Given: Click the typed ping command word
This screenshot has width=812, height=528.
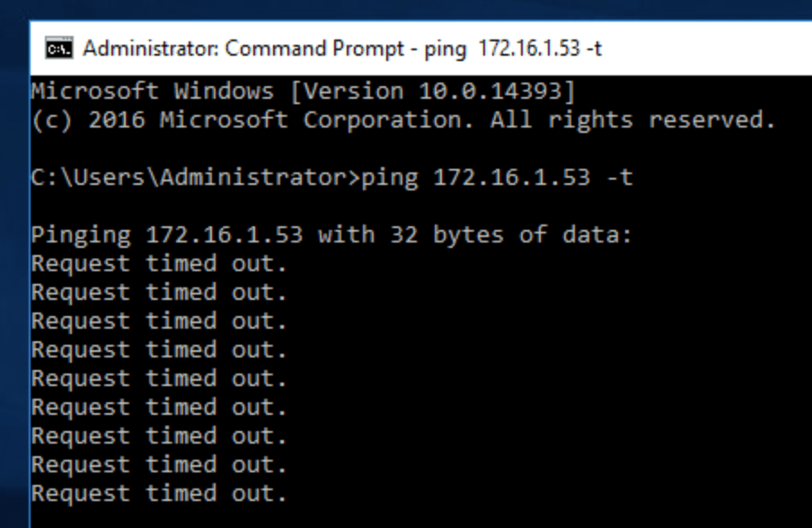Looking at the screenshot, I should pos(389,177).
